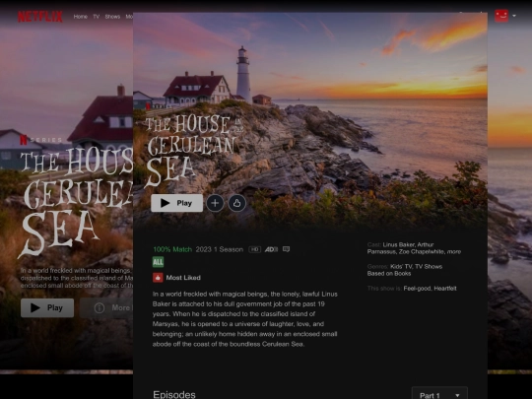This screenshot has height=399, width=532.
Task: Open the Shows nav item
Action: [x=112, y=17]
